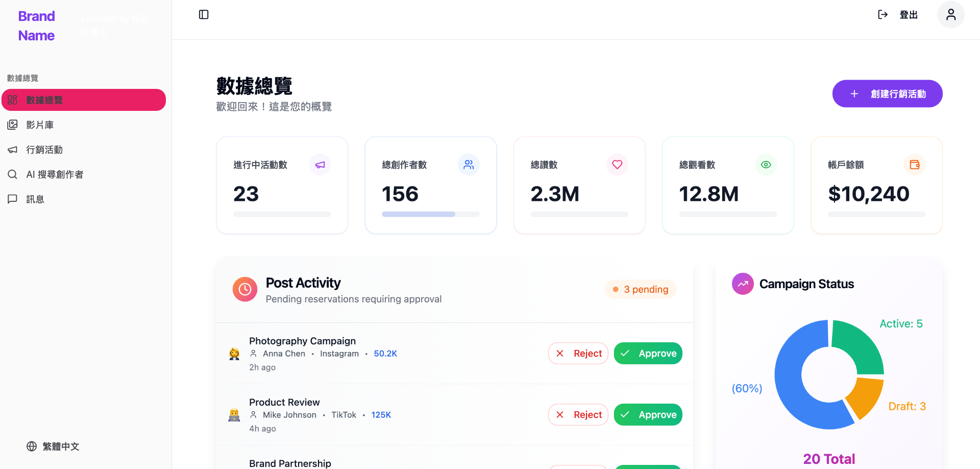Viewport: 980px width, 469px height.
Task: Click the Brand Partnership title
Action: [x=290, y=463]
